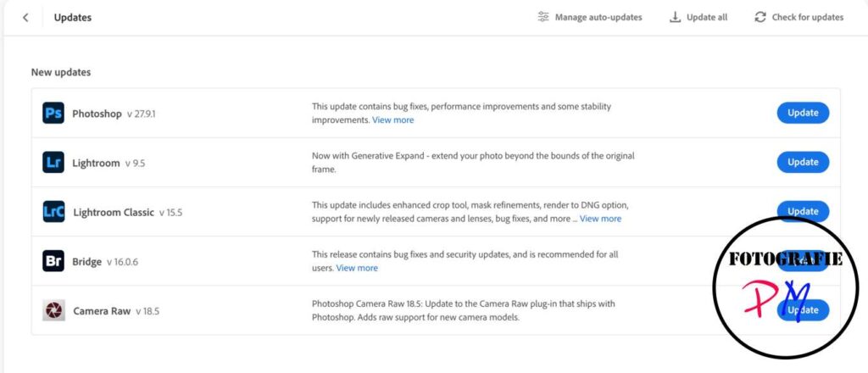Screen dimensions: 868x373
Task: Select the Camera Raw product name
Action: 102,311
